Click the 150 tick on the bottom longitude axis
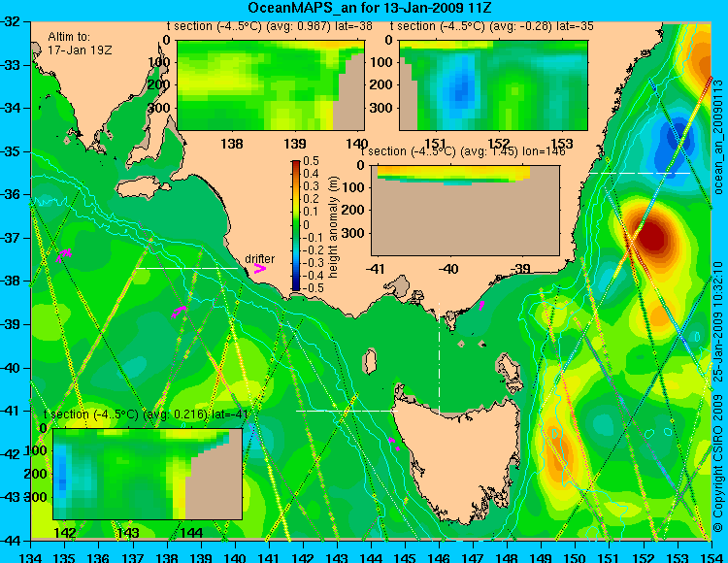 (x=576, y=556)
